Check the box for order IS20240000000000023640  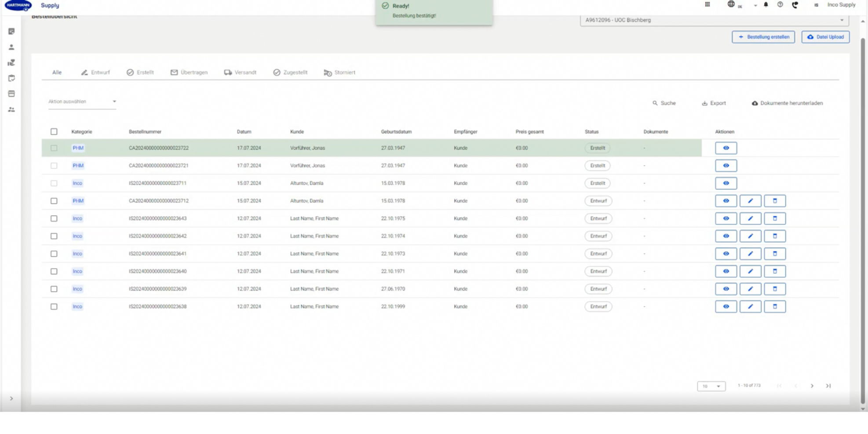(x=54, y=271)
